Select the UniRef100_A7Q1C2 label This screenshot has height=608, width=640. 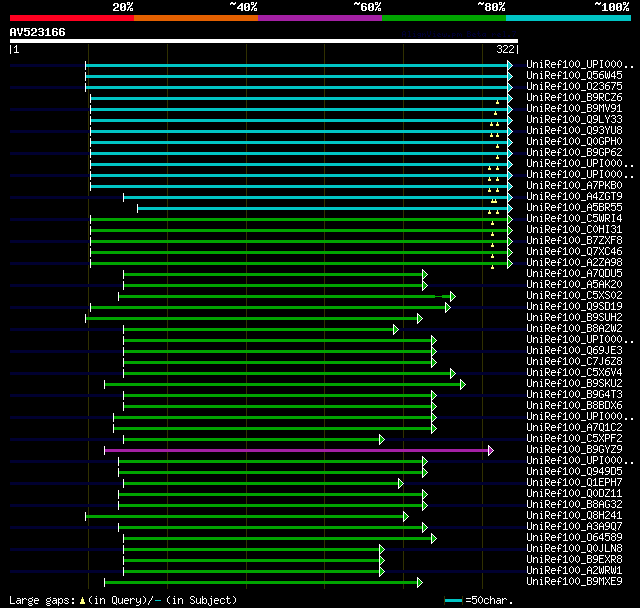tap(574, 428)
